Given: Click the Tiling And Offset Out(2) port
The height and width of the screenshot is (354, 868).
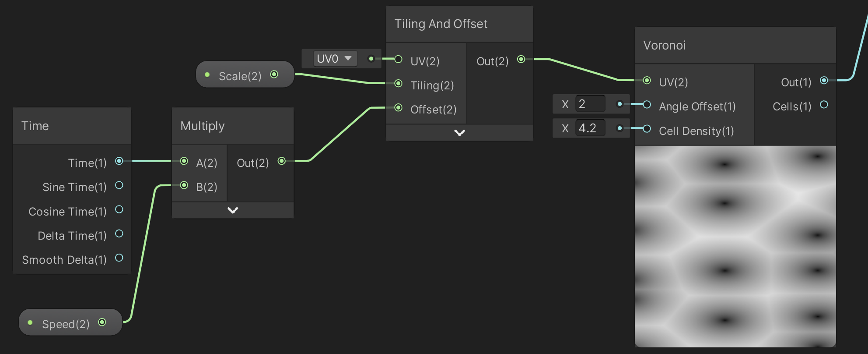Looking at the screenshot, I should click(x=521, y=59).
